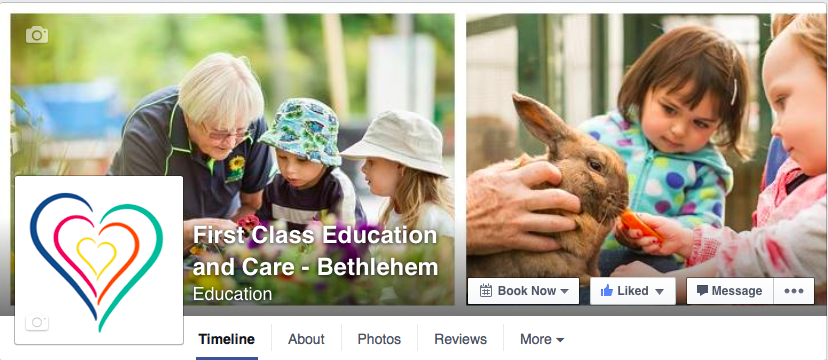Image resolution: width=828 pixels, height=360 pixels.
Task: Go to the Reviews tab
Action: pyautogui.click(x=460, y=339)
